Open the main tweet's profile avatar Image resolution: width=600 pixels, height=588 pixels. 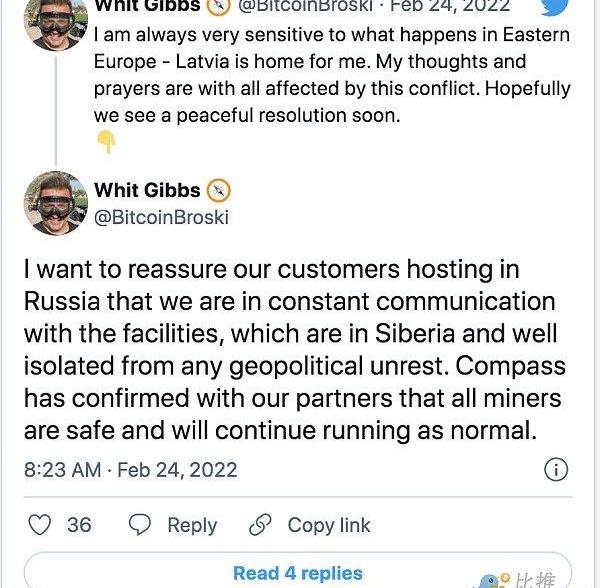[x=55, y=202]
